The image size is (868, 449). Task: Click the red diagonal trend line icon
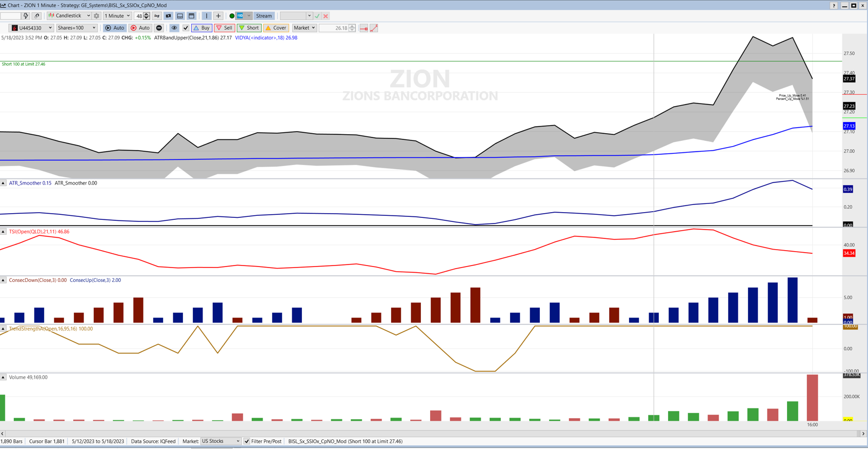click(x=374, y=28)
